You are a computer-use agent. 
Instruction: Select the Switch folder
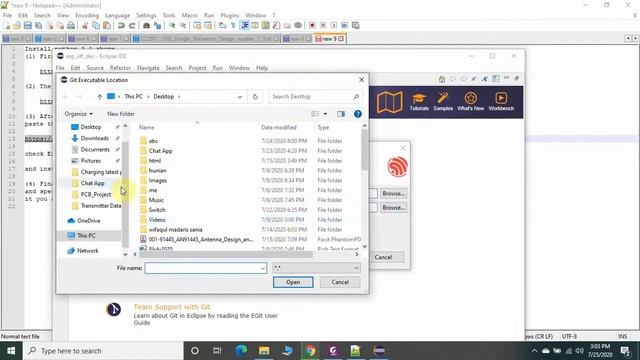(x=157, y=210)
